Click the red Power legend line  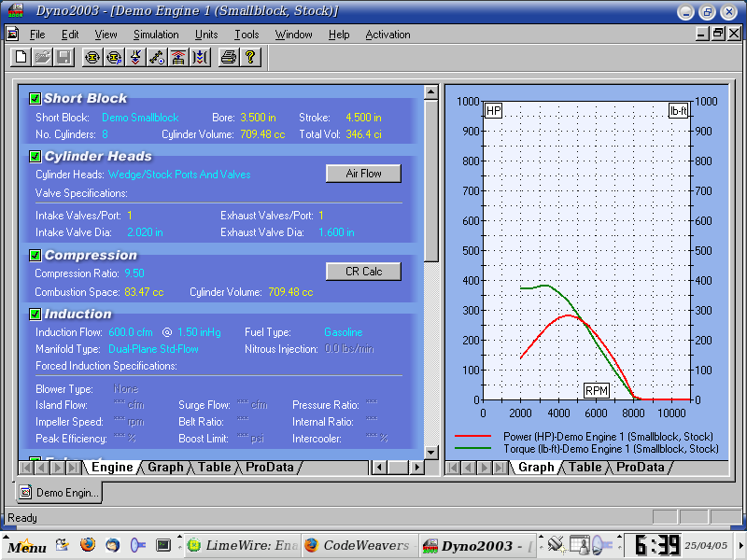coord(472,436)
